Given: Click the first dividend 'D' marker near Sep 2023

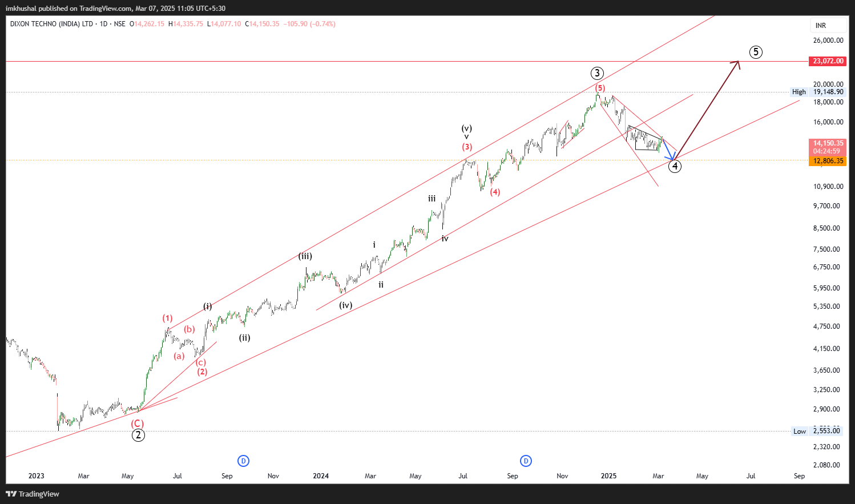Looking at the screenshot, I should [243, 461].
